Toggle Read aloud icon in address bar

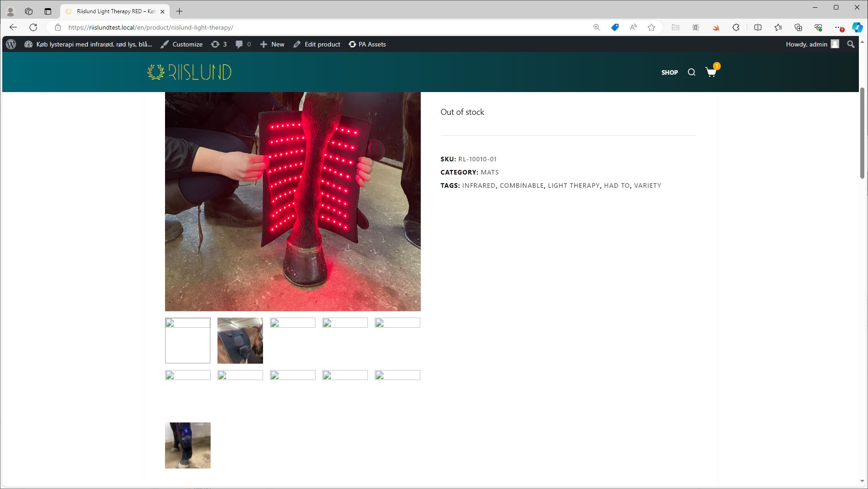[633, 27]
